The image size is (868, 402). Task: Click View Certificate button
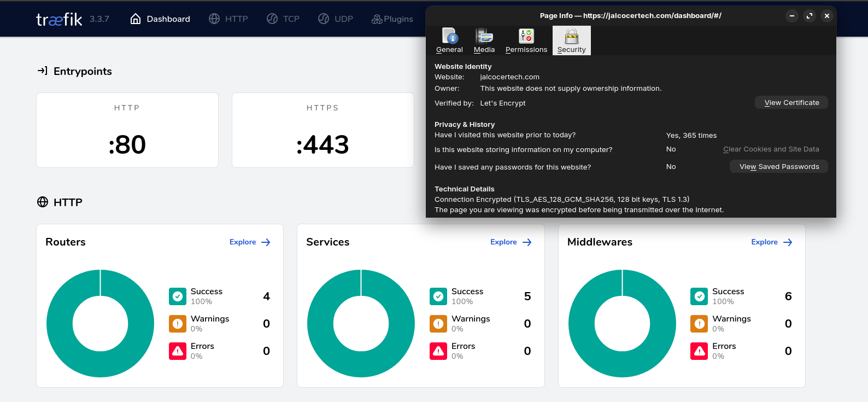click(x=791, y=102)
